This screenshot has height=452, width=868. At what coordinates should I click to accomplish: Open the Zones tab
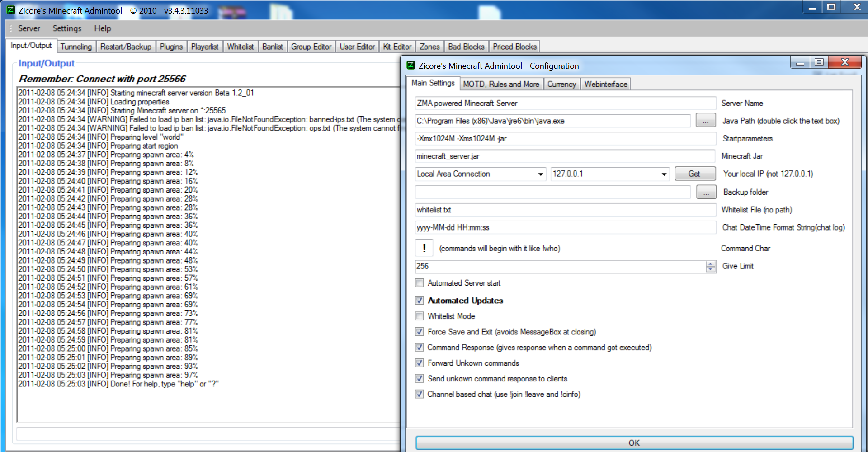[x=429, y=47]
